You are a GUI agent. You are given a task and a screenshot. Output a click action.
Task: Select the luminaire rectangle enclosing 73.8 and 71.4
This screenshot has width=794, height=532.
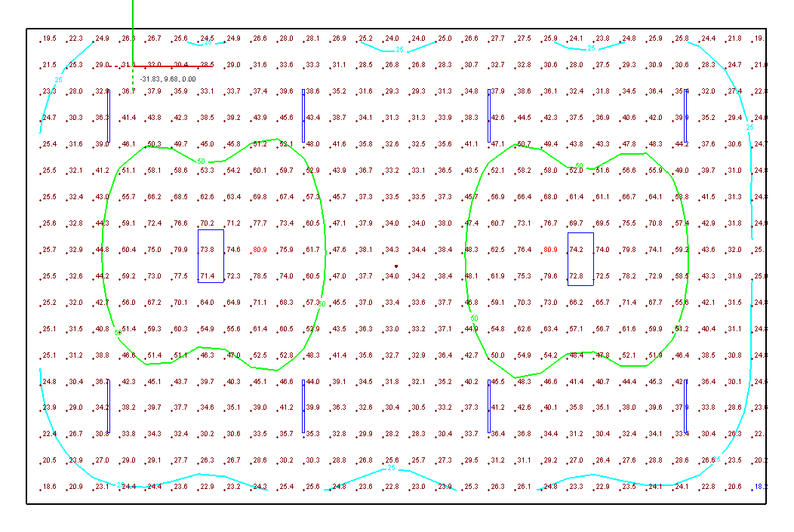coord(211,256)
